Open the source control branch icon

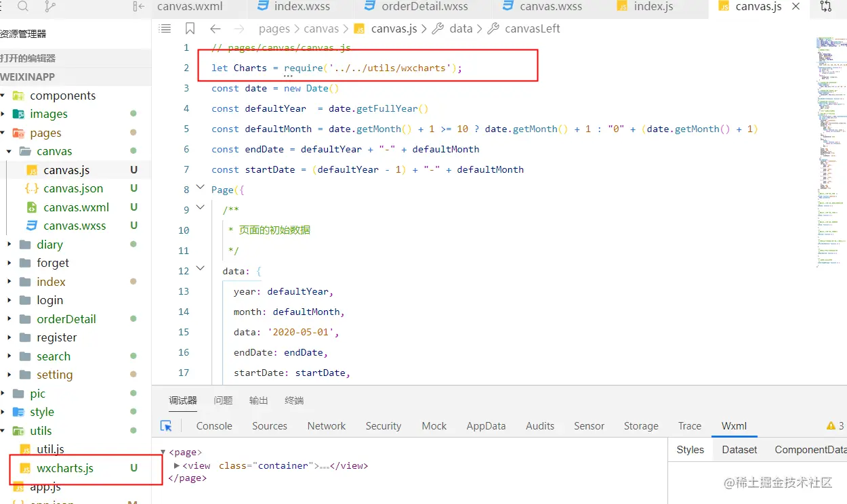click(50, 7)
